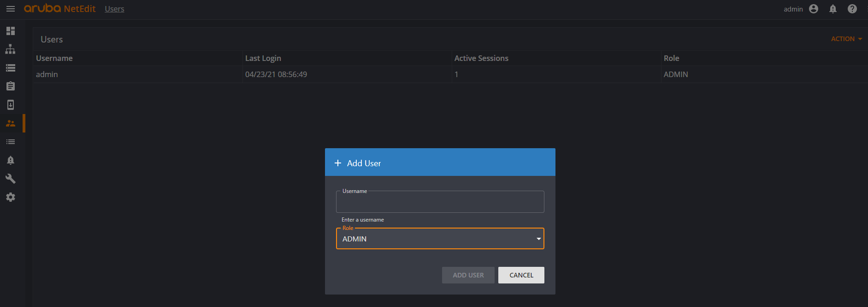Click the Add User dialog title

click(364, 163)
